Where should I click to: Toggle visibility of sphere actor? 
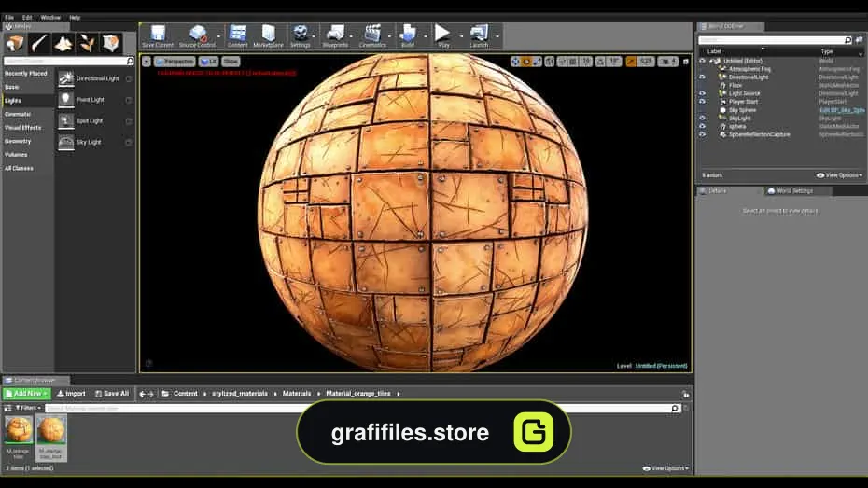[703, 126]
